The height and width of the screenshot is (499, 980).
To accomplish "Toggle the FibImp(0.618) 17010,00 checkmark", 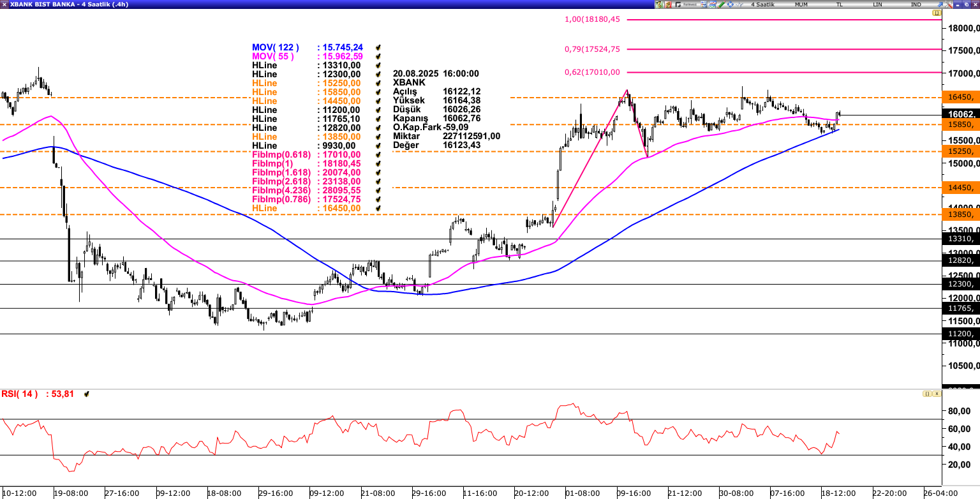I will (x=378, y=155).
